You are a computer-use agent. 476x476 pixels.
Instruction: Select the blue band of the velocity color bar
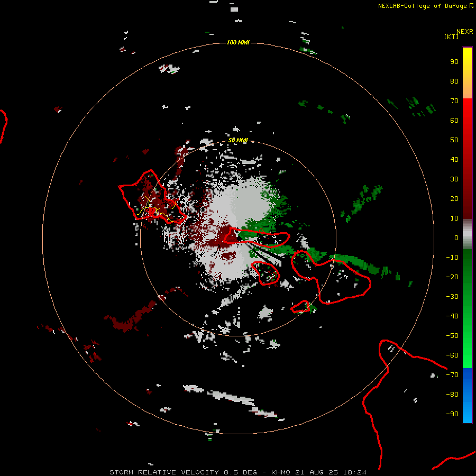[467, 395]
